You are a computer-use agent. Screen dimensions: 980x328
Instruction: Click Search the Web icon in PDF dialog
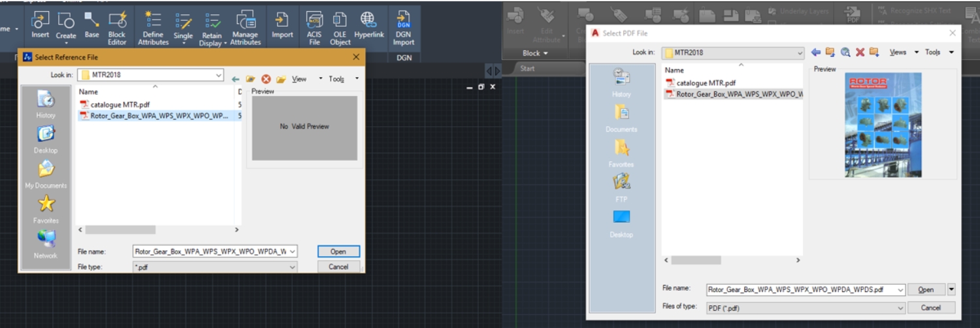coord(845,52)
